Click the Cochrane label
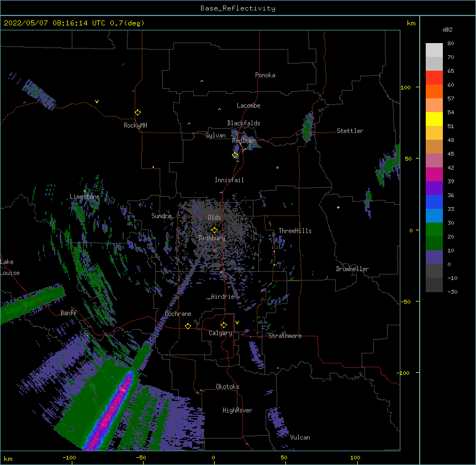The width and height of the screenshot is (476, 465). pyautogui.click(x=178, y=314)
